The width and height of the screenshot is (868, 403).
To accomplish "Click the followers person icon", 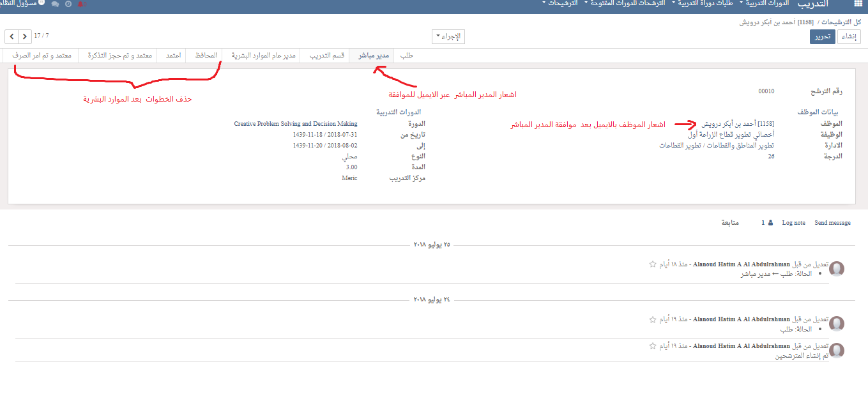I will (770, 223).
